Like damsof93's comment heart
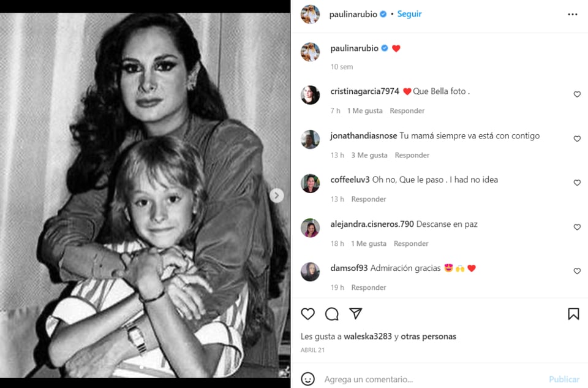The image size is (588, 388). point(577,271)
